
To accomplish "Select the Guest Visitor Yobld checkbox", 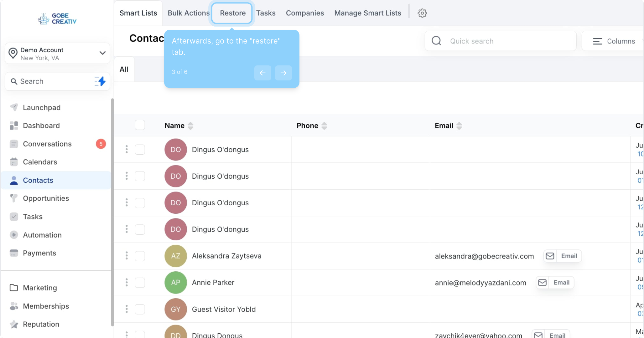I will 140,309.
